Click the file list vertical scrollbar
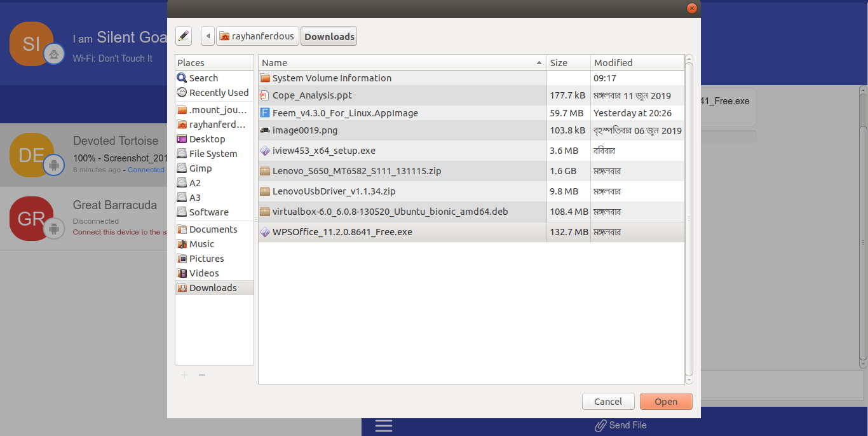The width and height of the screenshot is (868, 436). click(689, 219)
